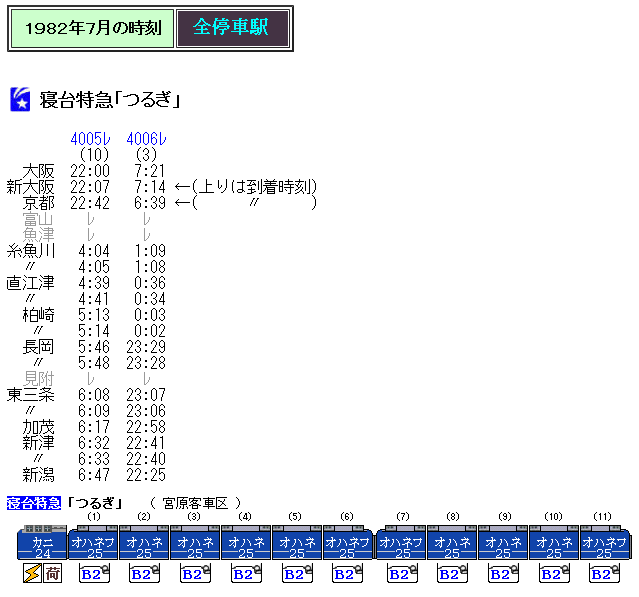Click the blue star sleeper-express icon

click(20, 99)
